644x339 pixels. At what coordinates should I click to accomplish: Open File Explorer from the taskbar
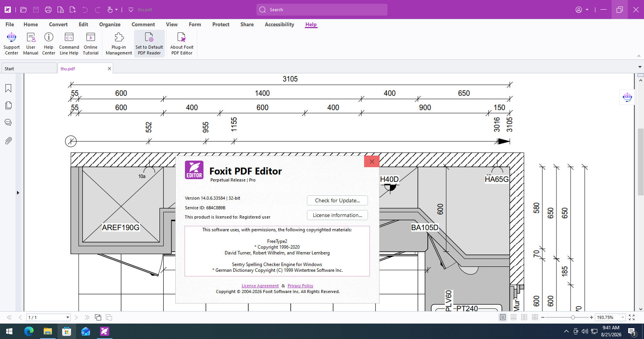click(47, 331)
